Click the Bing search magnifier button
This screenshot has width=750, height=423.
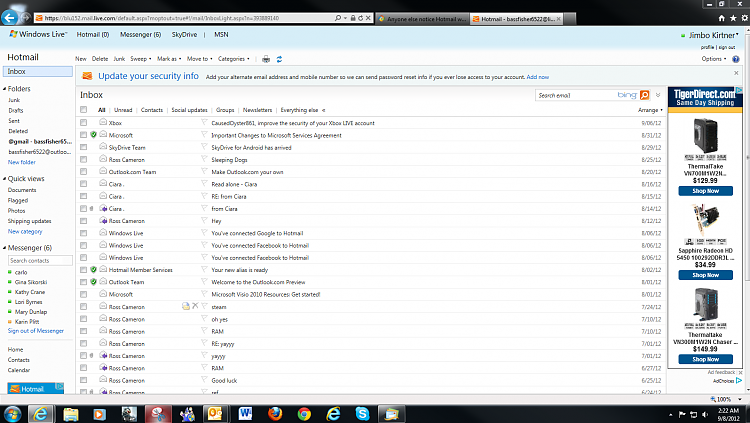click(x=645, y=95)
